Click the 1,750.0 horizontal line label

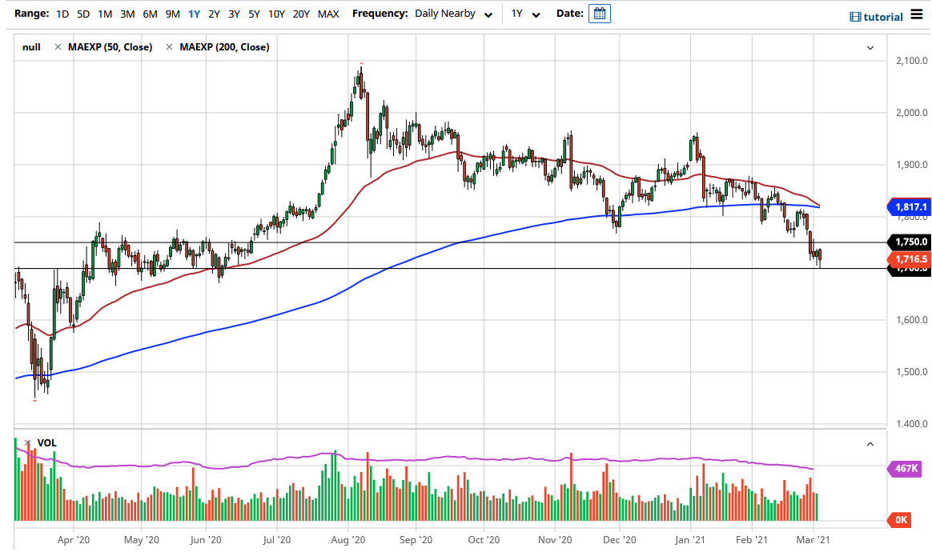(x=910, y=242)
